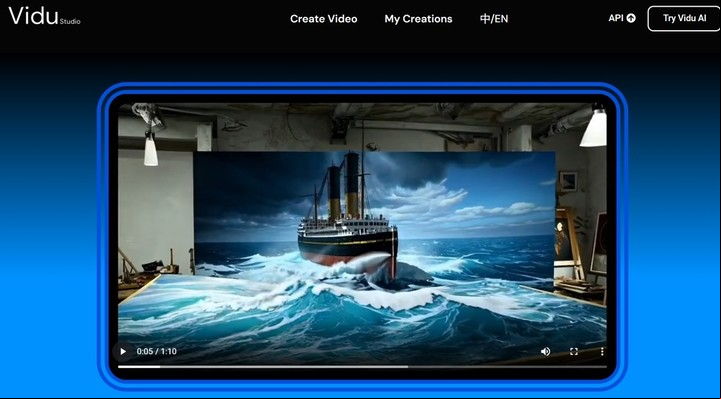Mute the video using the speaker icon
Image resolution: width=721 pixels, height=399 pixels.
pyautogui.click(x=545, y=352)
